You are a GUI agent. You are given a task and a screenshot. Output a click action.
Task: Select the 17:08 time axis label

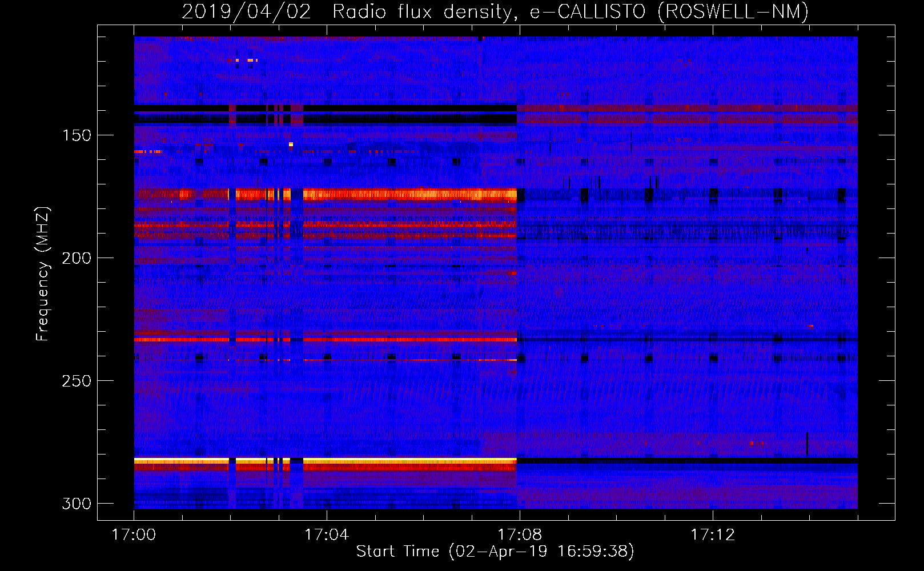[520, 534]
